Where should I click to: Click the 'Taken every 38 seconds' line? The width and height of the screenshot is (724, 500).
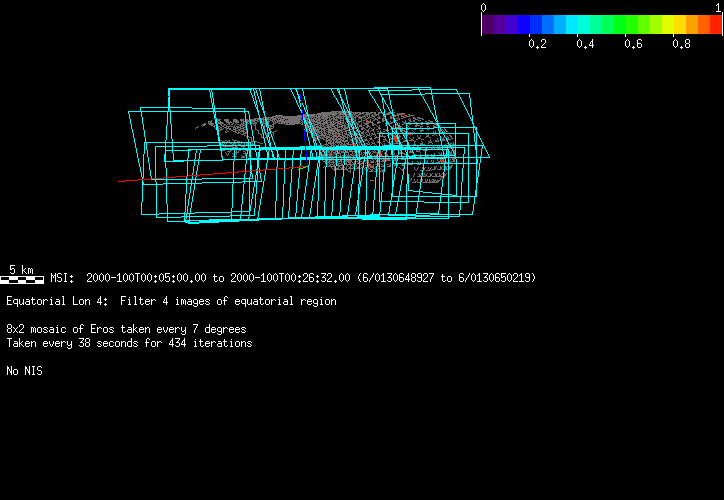129,343
